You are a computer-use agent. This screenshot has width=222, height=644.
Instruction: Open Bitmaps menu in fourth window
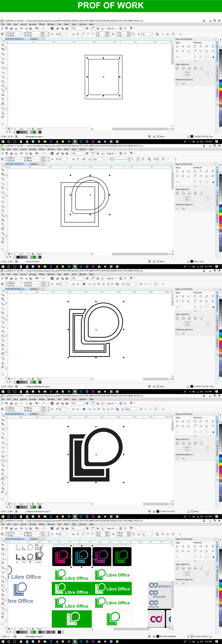pyautogui.click(x=51, y=399)
